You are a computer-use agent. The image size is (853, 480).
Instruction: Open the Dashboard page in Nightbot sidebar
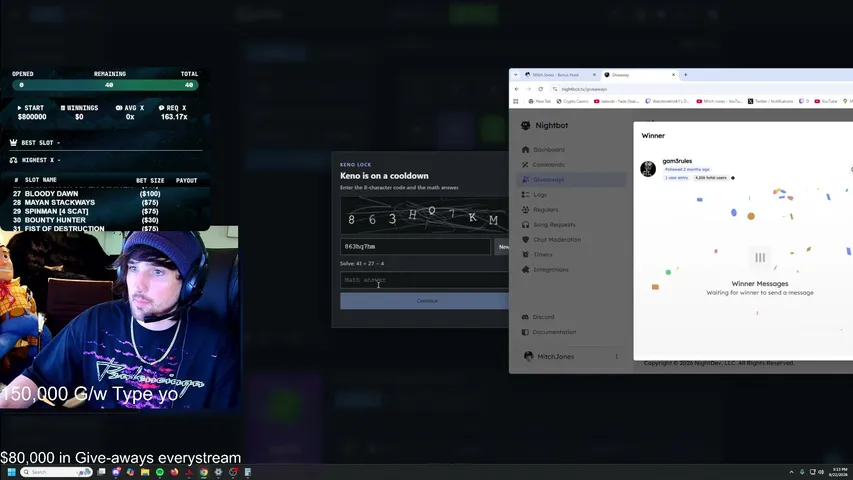pyautogui.click(x=549, y=150)
